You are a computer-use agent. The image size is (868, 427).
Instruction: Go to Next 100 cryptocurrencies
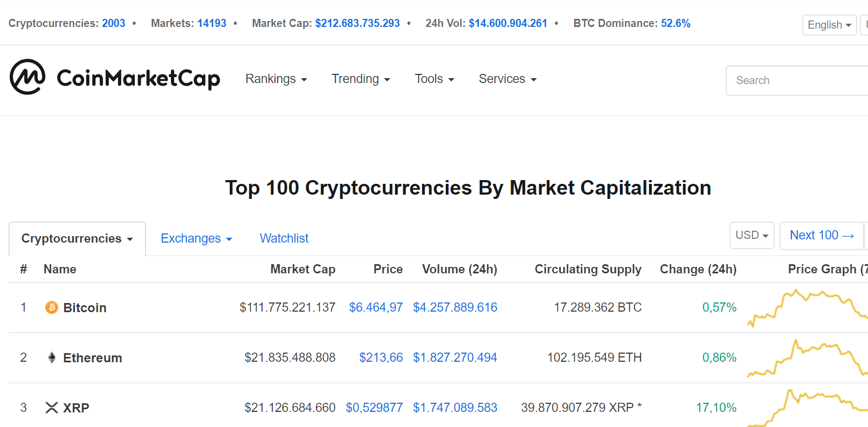[x=822, y=236]
